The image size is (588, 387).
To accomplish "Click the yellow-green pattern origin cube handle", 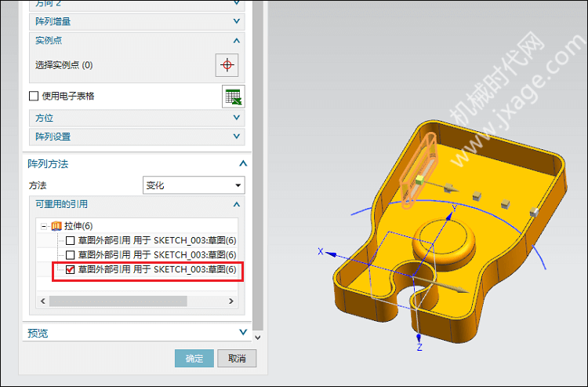I will tap(419, 181).
